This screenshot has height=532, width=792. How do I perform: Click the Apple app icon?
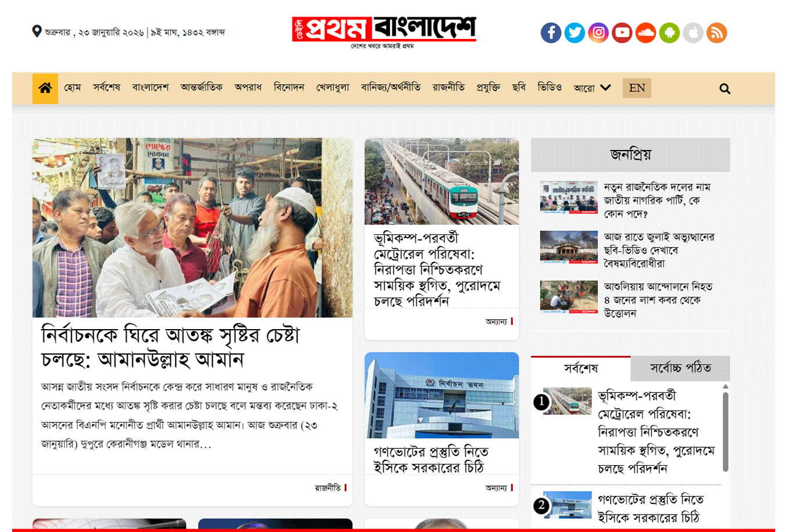tap(693, 33)
